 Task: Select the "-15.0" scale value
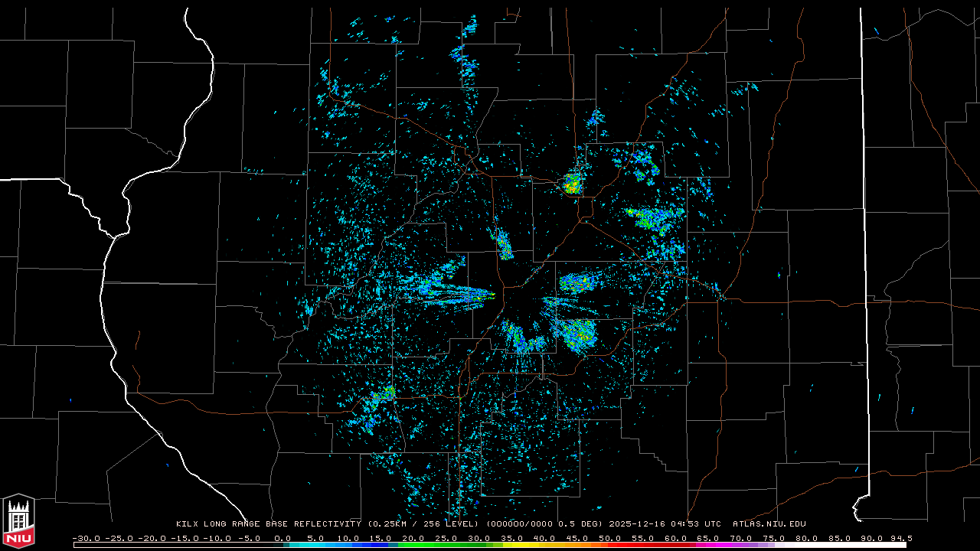(185, 538)
